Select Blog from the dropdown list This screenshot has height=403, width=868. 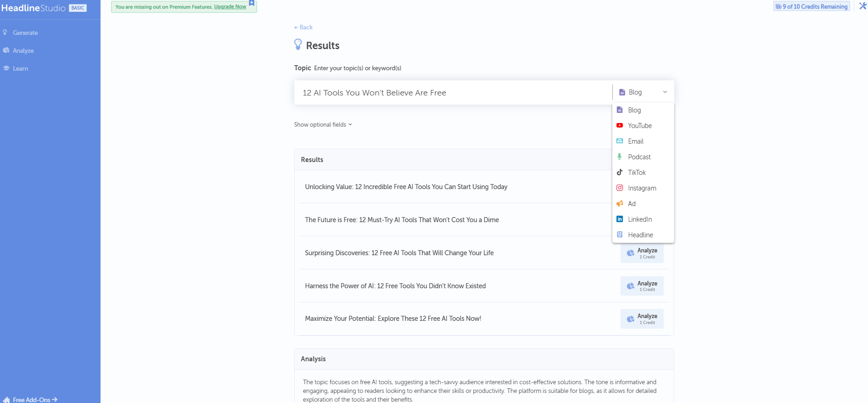[643, 110]
